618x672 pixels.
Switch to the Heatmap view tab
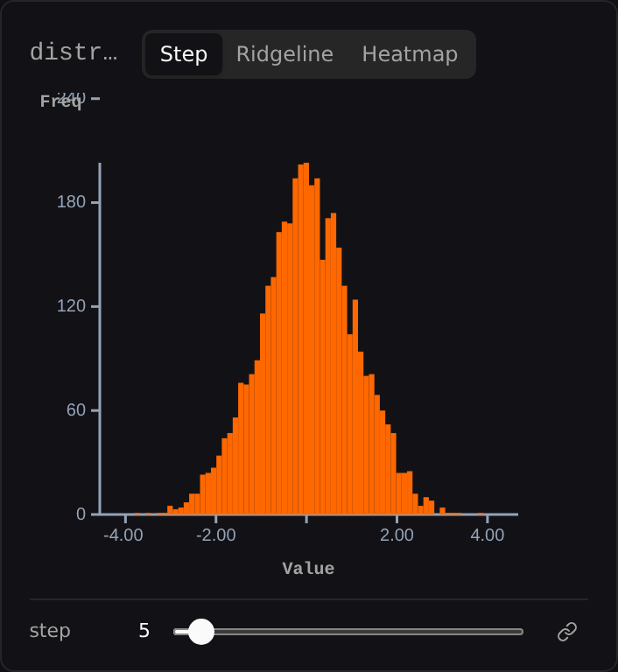pyautogui.click(x=410, y=54)
